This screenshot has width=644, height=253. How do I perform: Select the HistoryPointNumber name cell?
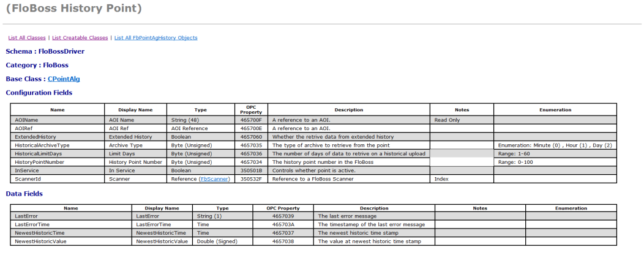click(58, 162)
